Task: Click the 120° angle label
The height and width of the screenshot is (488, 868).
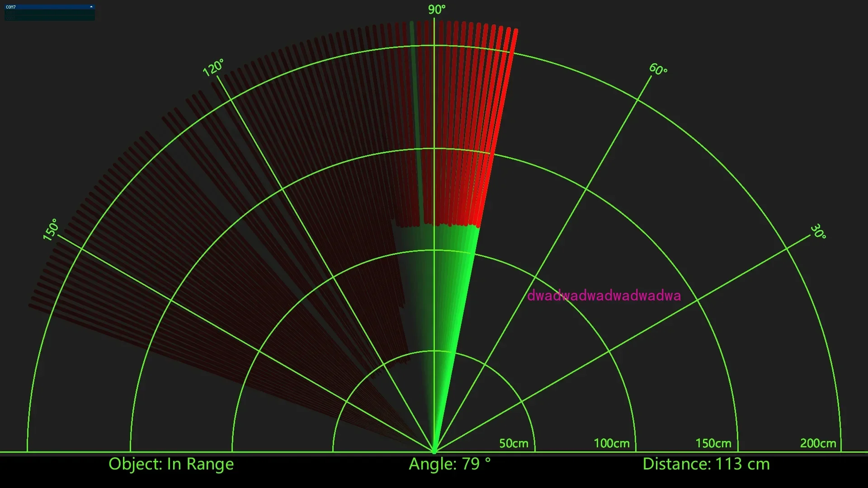Action: pyautogui.click(x=213, y=68)
